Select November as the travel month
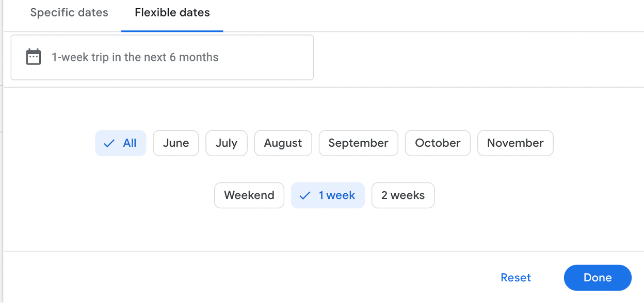The width and height of the screenshot is (644, 303). coord(515,143)
